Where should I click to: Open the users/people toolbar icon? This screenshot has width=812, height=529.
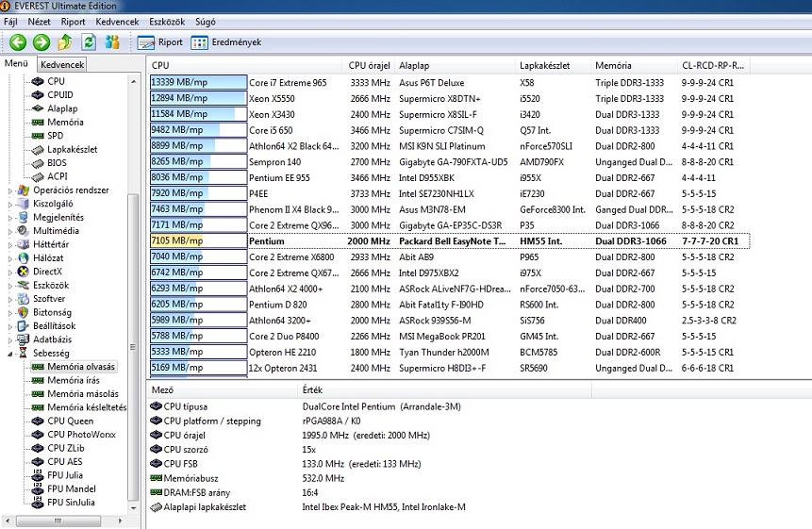point(112,42)
